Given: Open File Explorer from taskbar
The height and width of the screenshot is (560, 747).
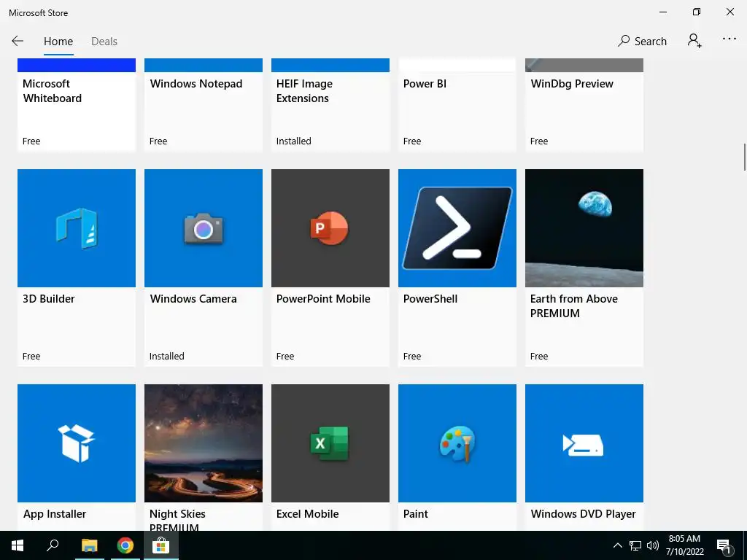Looking at the screenshot, I should (89, 545).
